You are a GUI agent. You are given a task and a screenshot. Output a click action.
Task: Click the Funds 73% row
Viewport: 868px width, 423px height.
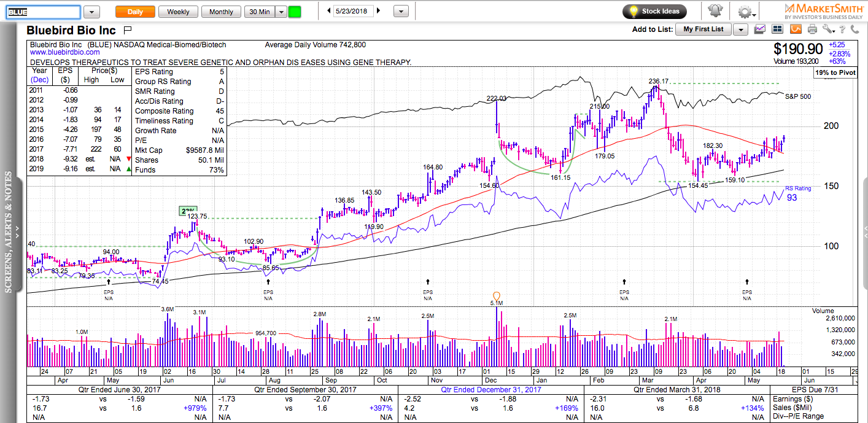pyautogui.click(x=180, y=170)
